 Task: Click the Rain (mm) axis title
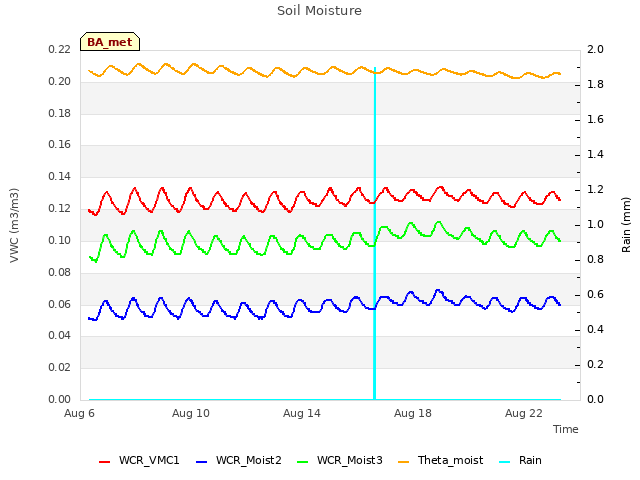click(626, 225)
